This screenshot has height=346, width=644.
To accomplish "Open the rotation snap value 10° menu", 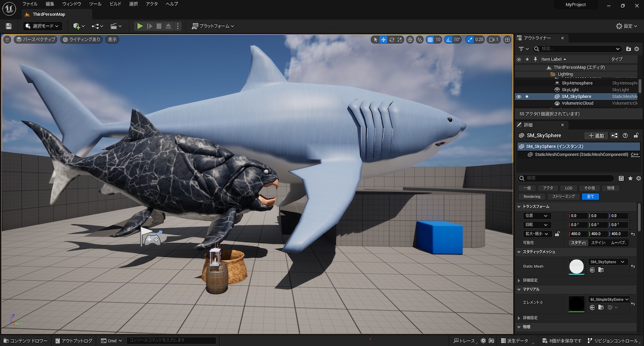I will click(457, 40).
